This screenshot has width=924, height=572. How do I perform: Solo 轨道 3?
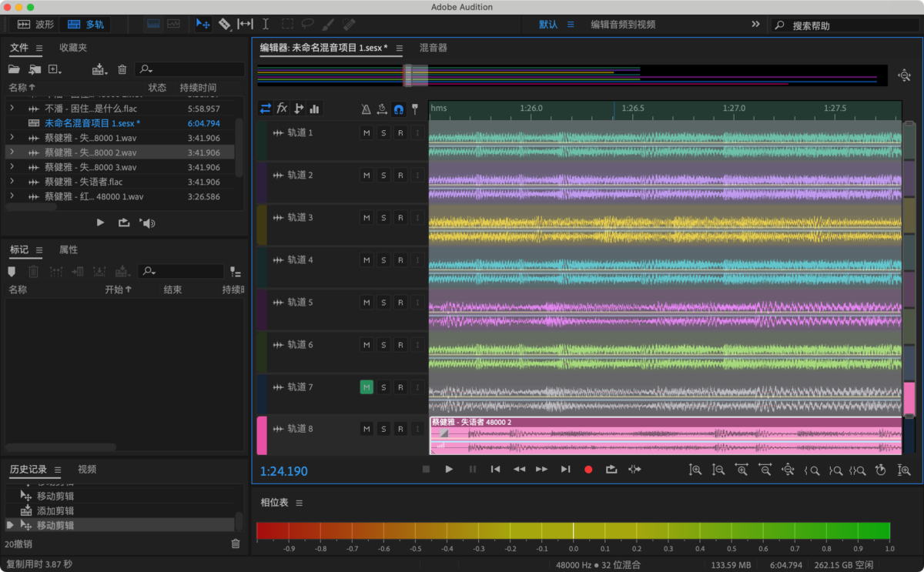click(x=383, y=218)
